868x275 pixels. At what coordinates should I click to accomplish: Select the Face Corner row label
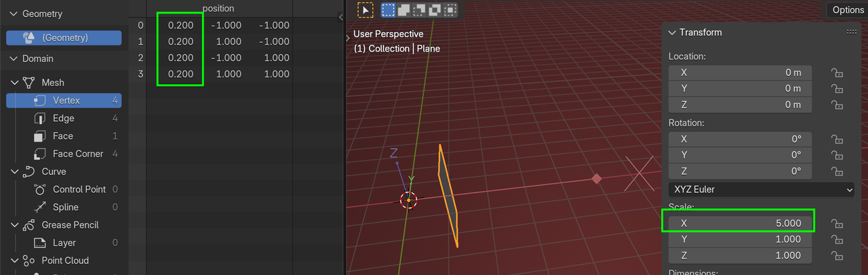pyautogui.click(x=78, y=154)
